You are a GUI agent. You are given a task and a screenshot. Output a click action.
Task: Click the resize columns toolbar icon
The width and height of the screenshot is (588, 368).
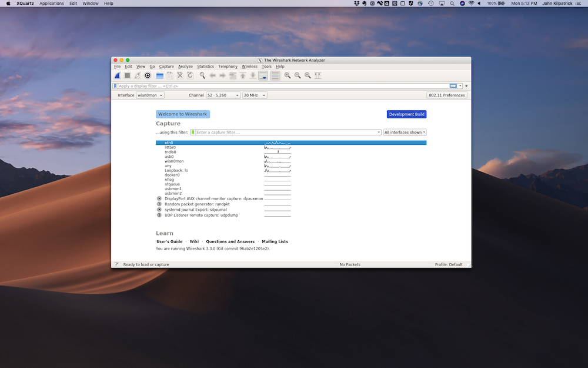pos(318,75)
